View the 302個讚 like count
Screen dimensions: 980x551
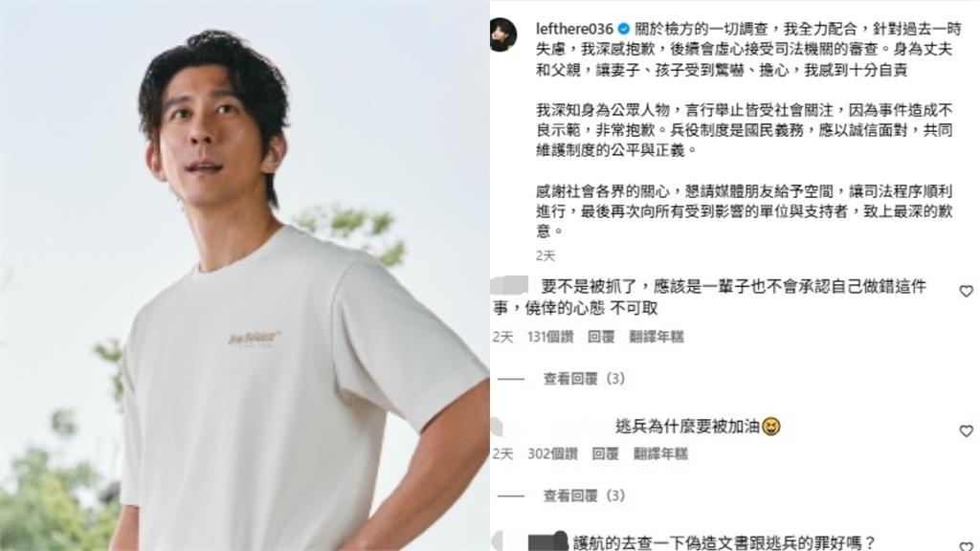pos(552,453)
